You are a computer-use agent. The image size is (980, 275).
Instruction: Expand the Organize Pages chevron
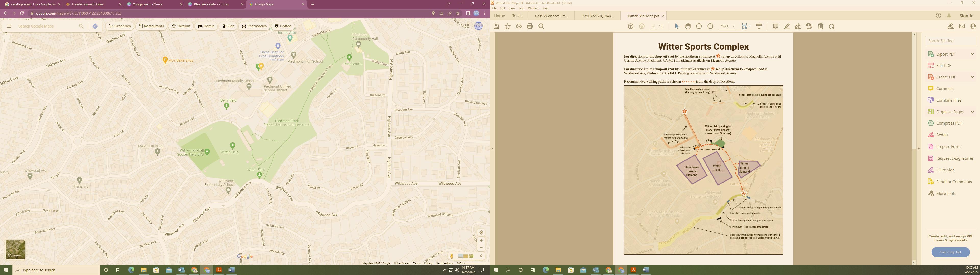pos(972,112)
